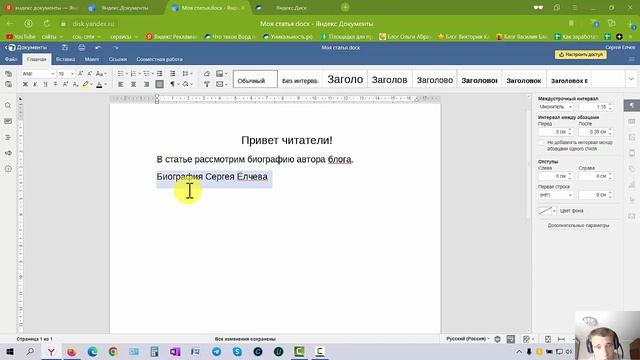
Task: Open table settings icon in right sidebar
Action: pyautogui.click(x=632, y=121)
